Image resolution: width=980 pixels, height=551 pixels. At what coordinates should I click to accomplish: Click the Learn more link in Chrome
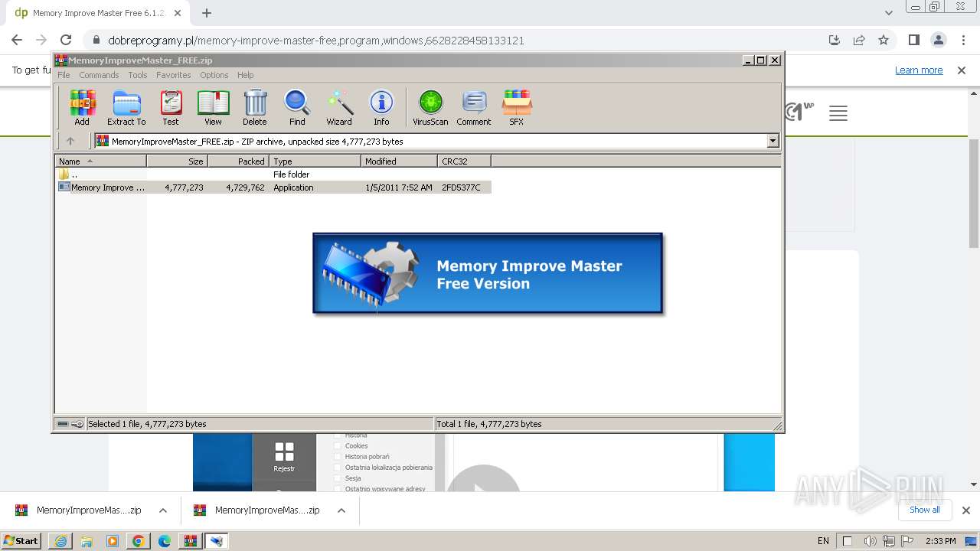[919, 70]
